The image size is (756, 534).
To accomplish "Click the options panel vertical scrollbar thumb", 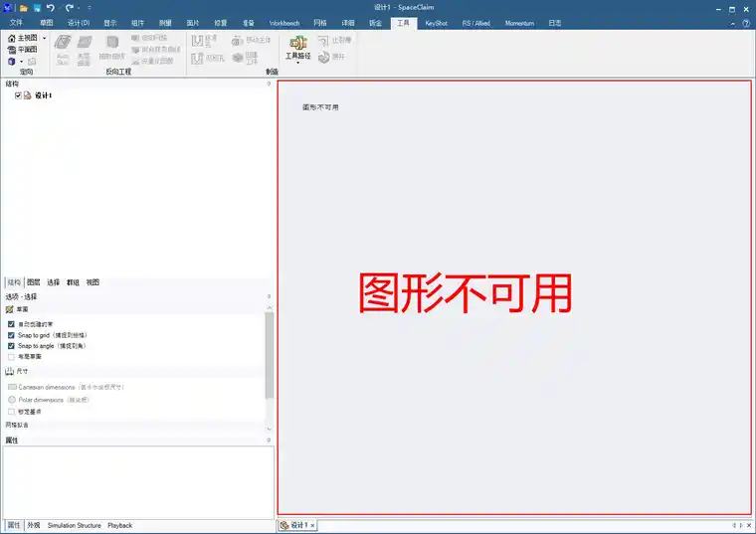I will click(x=270, y=356).
